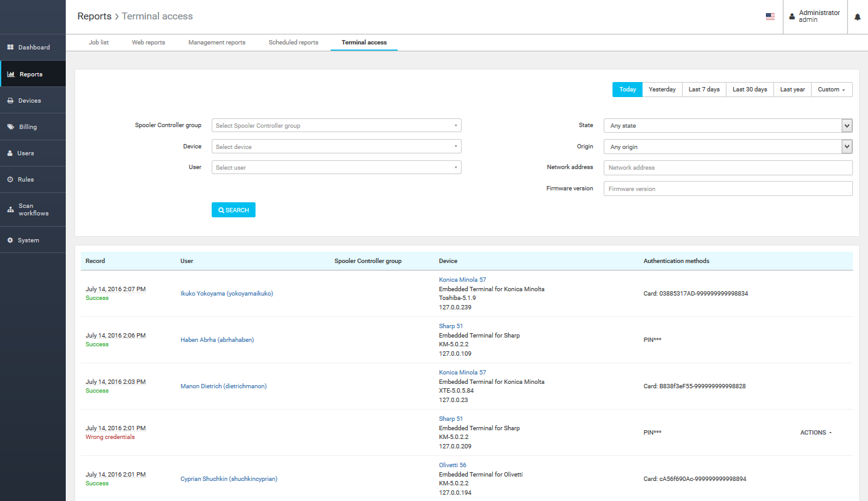868x501 pixels.
Task: Click the Dashboard grid icon in sidebar
Action: 11,48
